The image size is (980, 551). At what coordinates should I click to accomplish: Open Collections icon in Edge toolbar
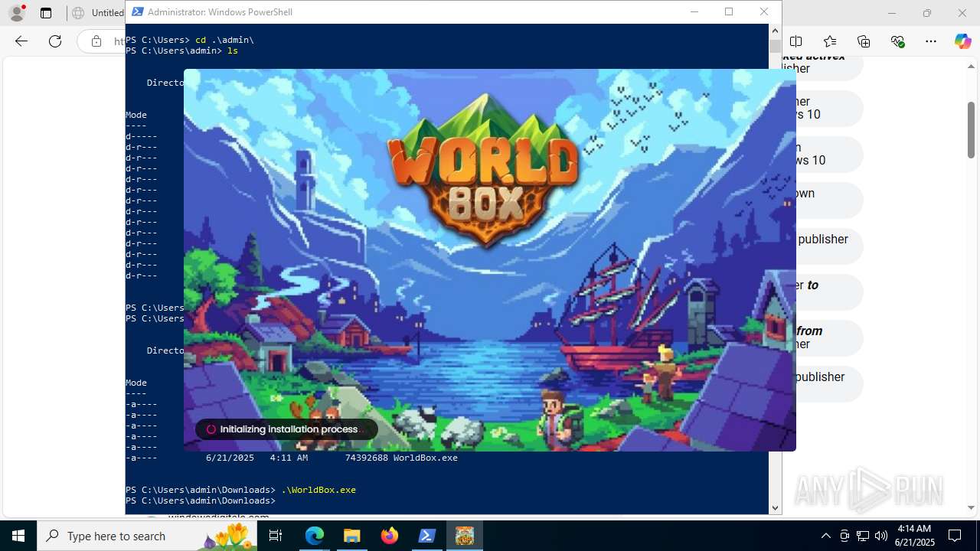tap(864, 41)
